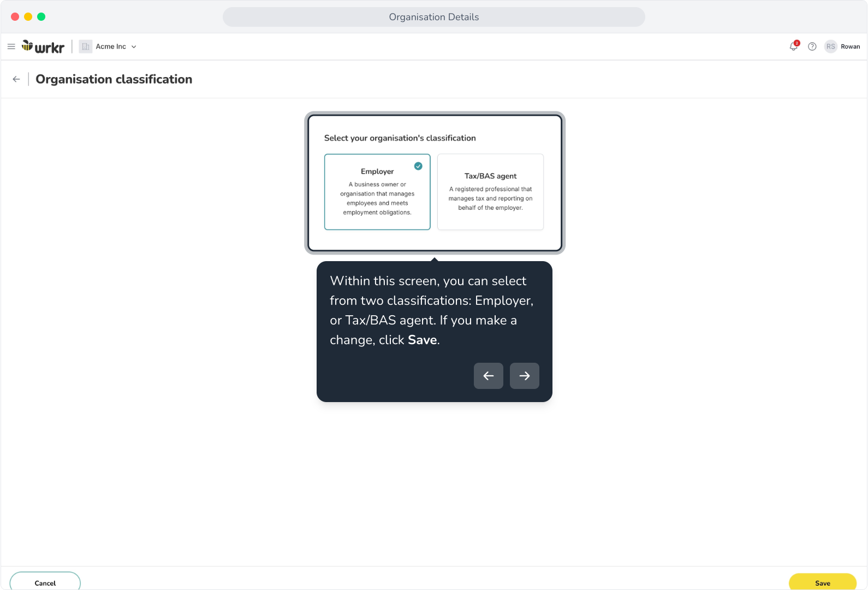Expand the Acme Inc organisation dropdown
The height and width of the screenshot is (590, 868).
pos(108,46)
